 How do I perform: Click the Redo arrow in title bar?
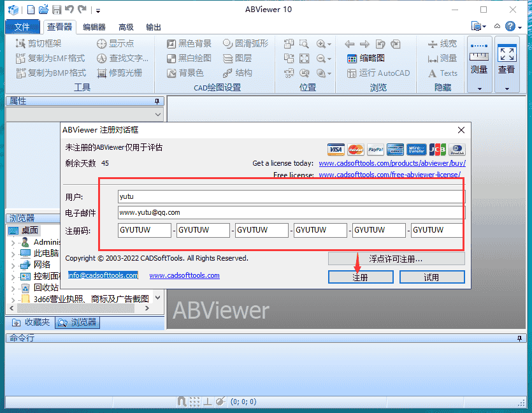point(82,9)
